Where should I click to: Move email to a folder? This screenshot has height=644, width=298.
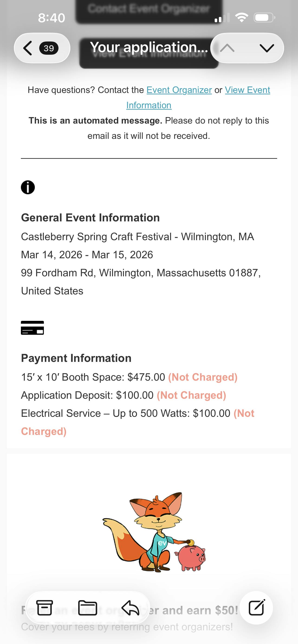(87, 608)
